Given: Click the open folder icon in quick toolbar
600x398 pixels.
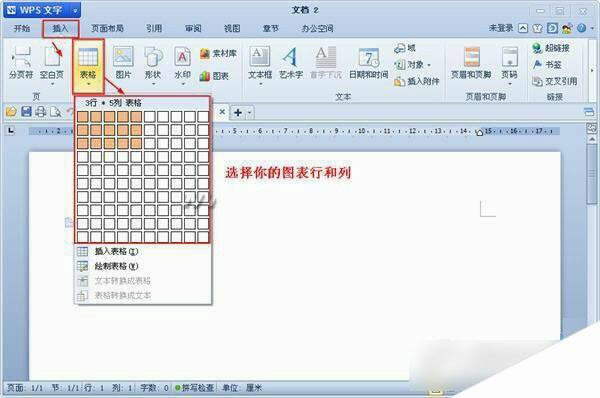Looking at the screenshot, I should coord(11,112).
